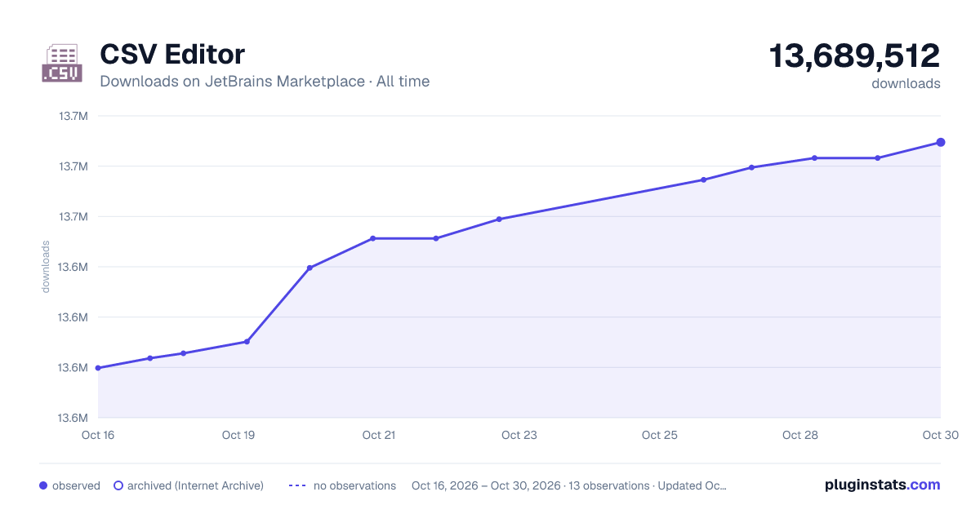
Task: Select the Oct 19 data point before the jump
Action: 247,342
